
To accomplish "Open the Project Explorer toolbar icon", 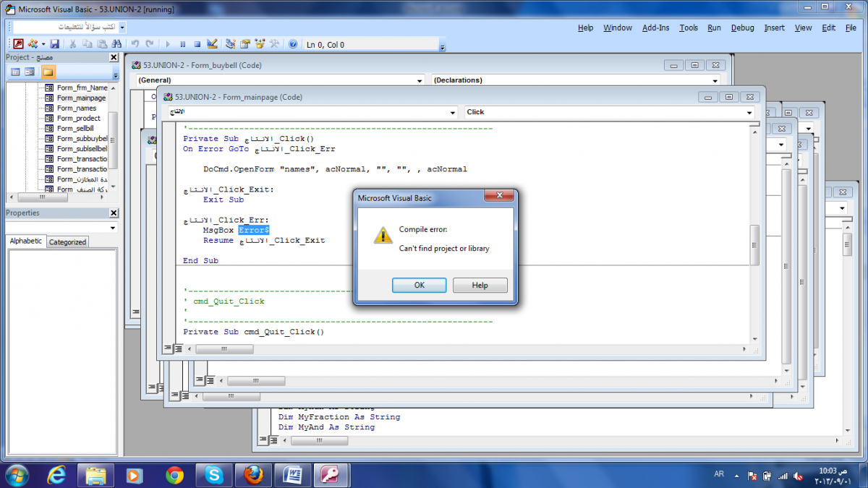I will [231, 44].
